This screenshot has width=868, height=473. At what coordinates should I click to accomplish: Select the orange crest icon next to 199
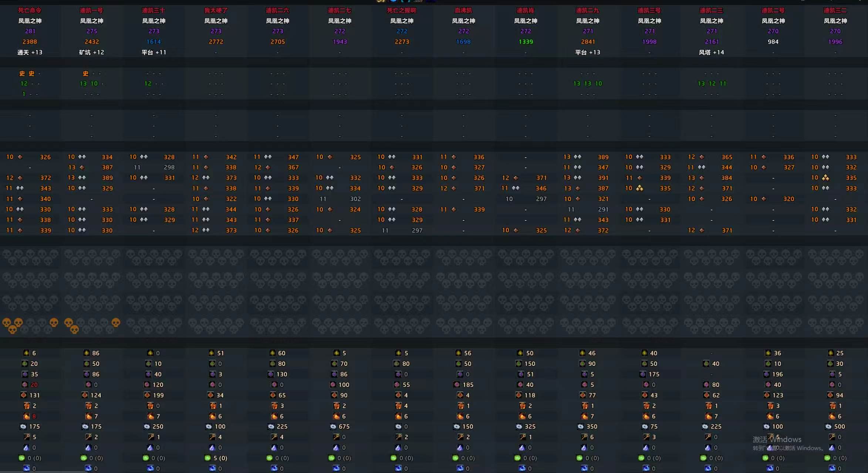(x=148, y=395)
